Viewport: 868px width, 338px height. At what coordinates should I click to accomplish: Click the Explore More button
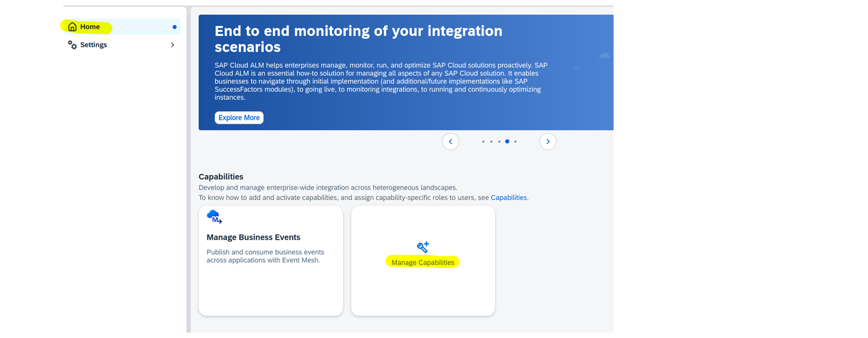(x=239, y=118)
